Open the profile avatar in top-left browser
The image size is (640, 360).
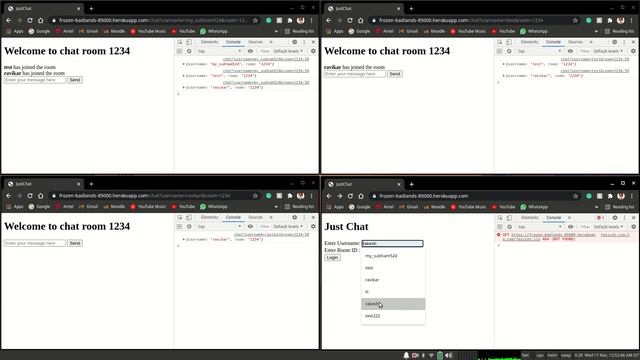(301, 20)
